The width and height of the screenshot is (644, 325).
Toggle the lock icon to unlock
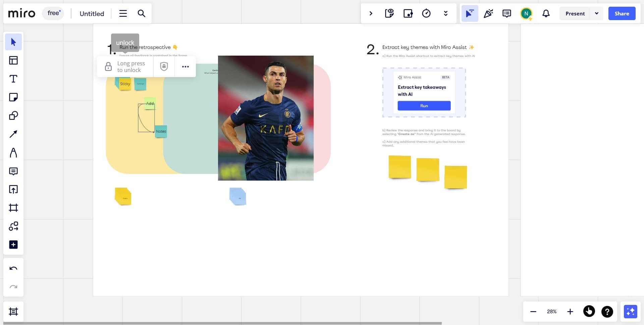(108, 67)
